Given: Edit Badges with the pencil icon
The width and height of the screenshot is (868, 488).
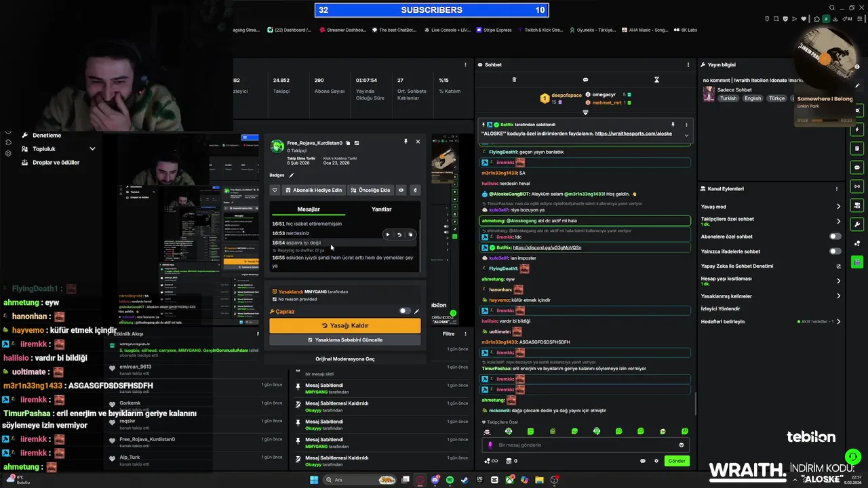Looking at the screenshot, I should (292, 175).
